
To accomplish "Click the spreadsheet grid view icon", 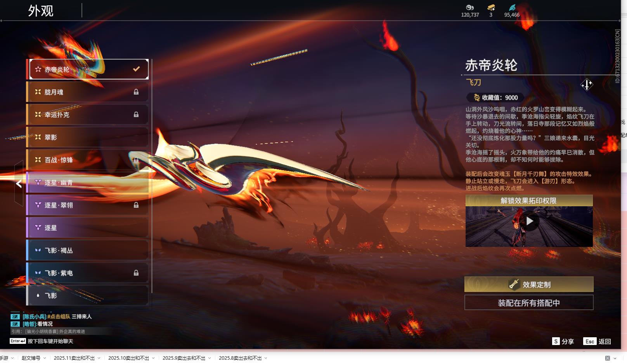I will 608,358.
